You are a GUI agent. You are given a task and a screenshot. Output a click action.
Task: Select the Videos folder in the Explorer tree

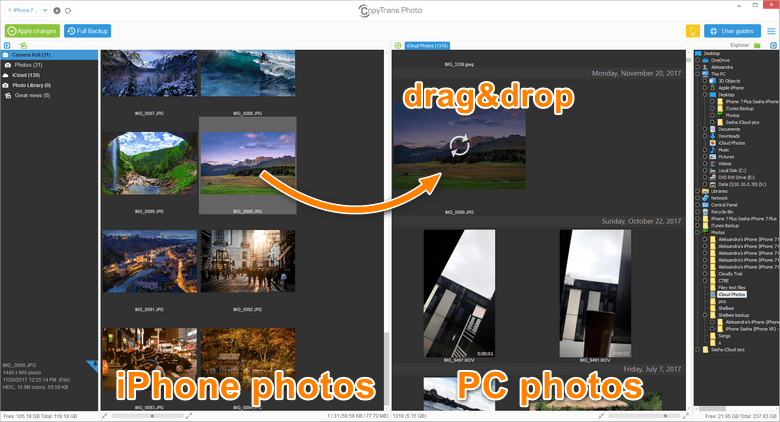click(724, 164)
